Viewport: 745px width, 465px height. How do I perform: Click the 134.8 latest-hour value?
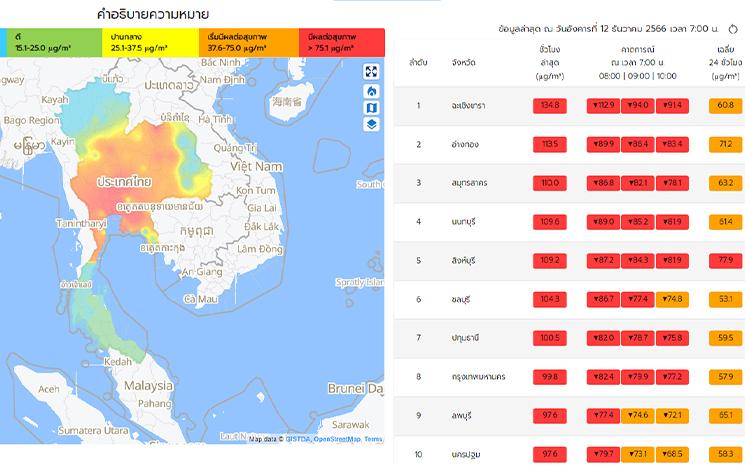pos(550,105)
